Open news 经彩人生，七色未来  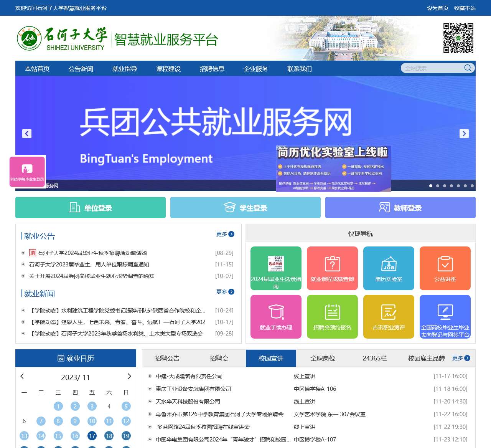tap(117, 322)
